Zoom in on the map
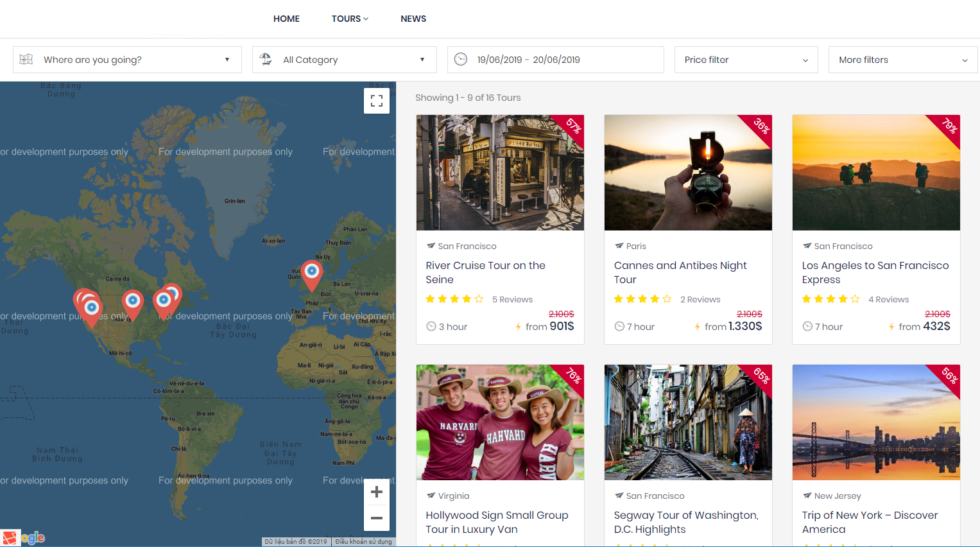Image resolution: width=980 pixels, height=547 pixels. (x=377, y=492)
